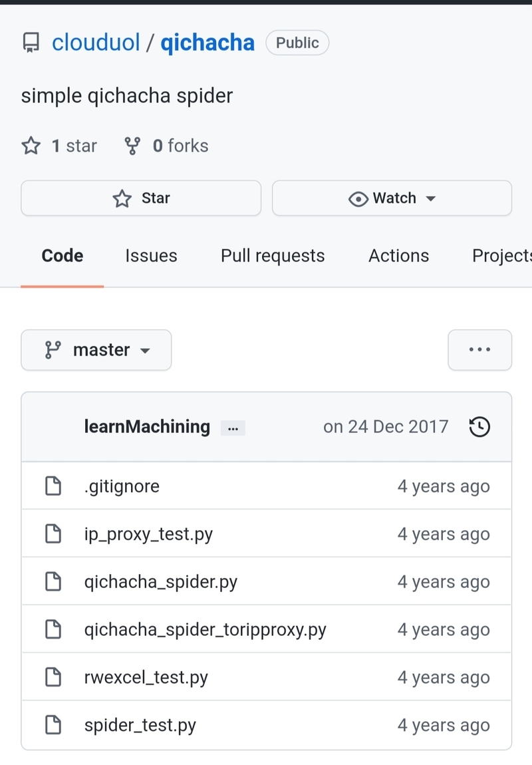Click '4 years ago' in the ip_proxy_test.py row

[444, 534]
